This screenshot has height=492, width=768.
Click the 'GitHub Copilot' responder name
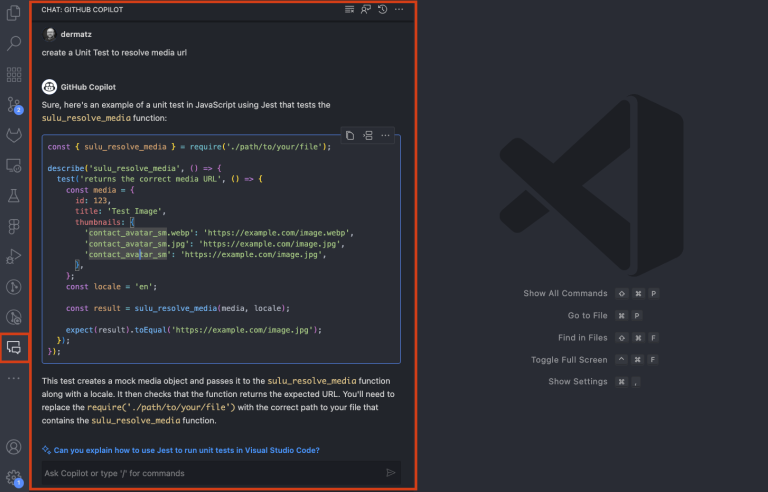[x=88, y=87]
